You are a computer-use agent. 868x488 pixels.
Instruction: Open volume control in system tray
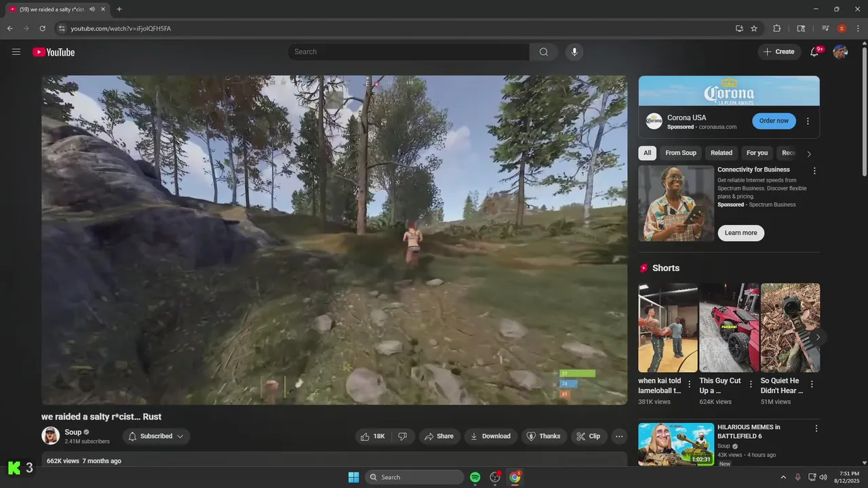(823, 477)
